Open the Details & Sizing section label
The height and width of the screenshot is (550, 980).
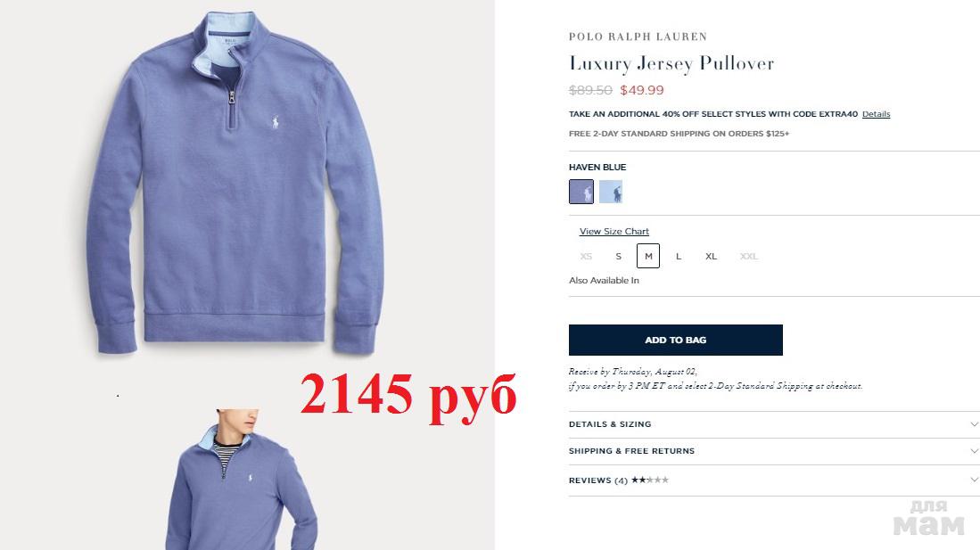coord(610,424)
